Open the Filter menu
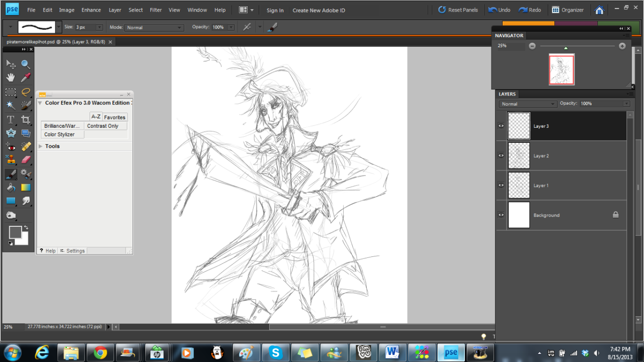This screenshot has height=362, width=644. 156,10
